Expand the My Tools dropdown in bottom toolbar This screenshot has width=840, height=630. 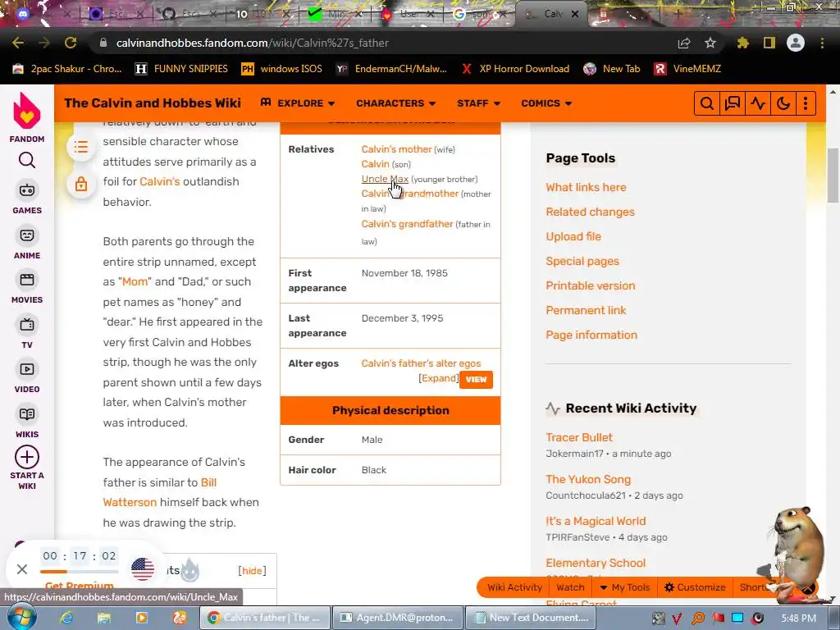point(624,587)
